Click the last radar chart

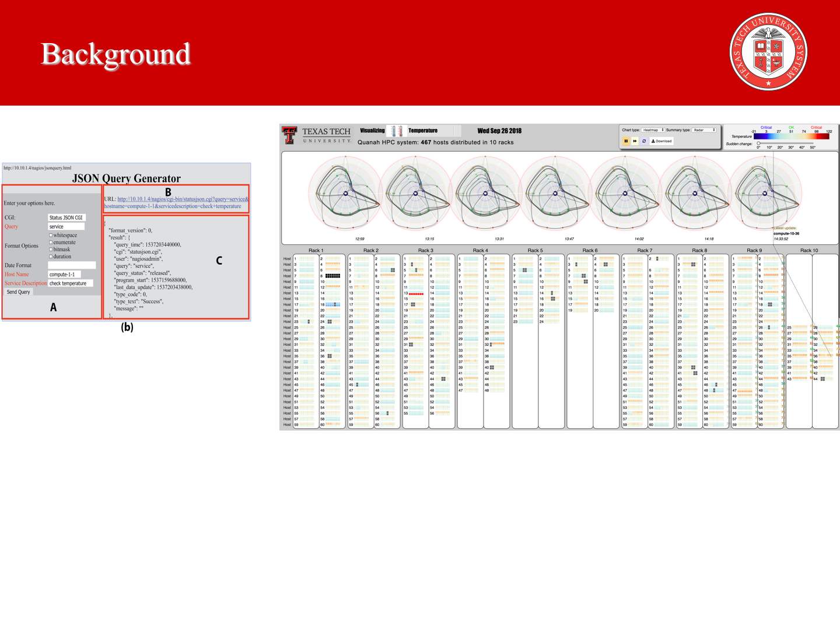coord(765,194)
